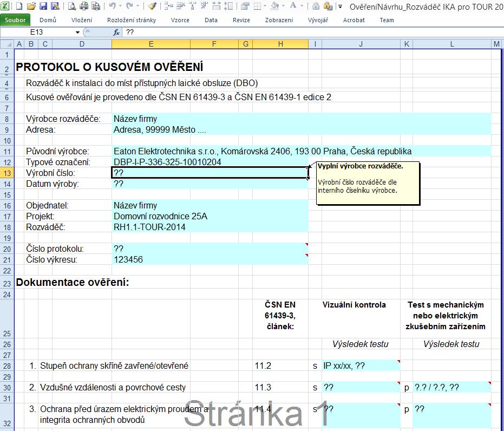Viewport: 504px width, 431px height.
Task: Switch to the Data ribbon tab
Action: click(x=211, y=20)
